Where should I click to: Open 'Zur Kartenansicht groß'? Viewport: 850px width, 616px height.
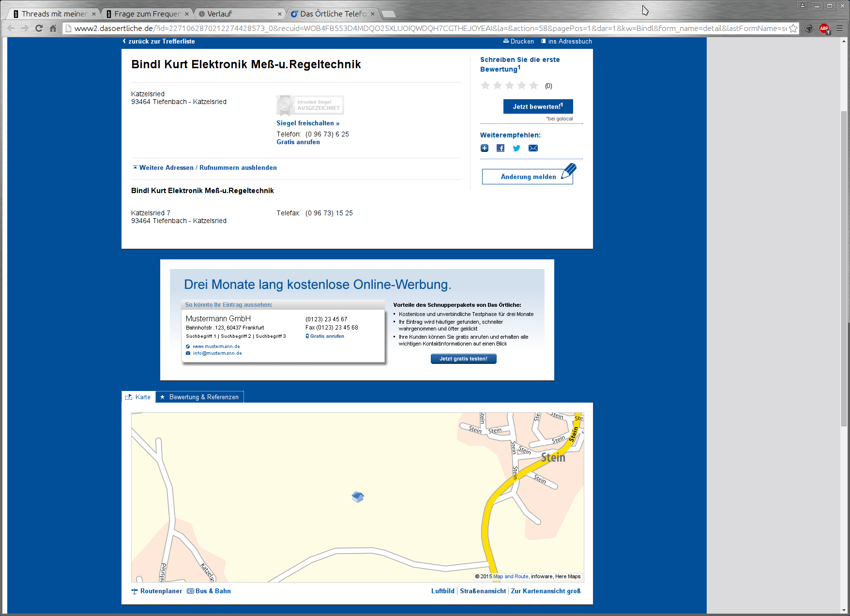tap(546, 591)
